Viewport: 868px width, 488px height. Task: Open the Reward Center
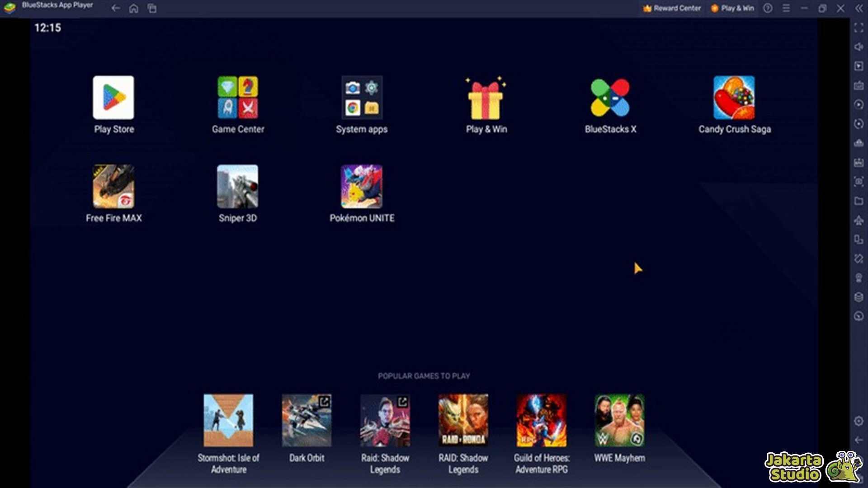[x=672, y=8]
